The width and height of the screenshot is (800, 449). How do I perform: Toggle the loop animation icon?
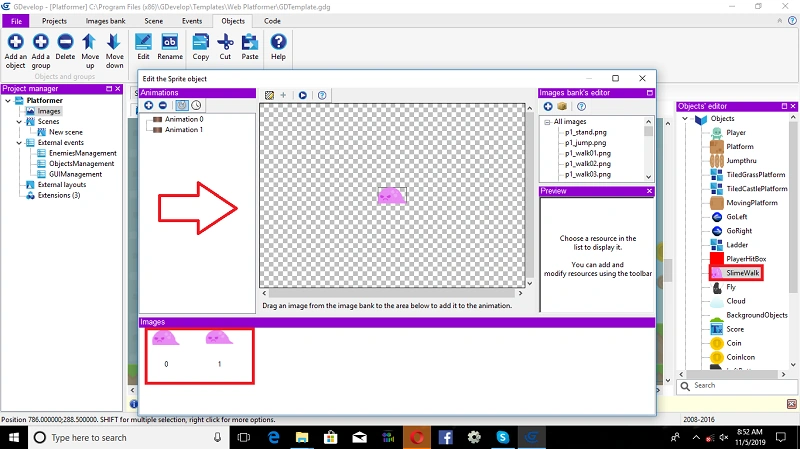[x=182, y=105]
